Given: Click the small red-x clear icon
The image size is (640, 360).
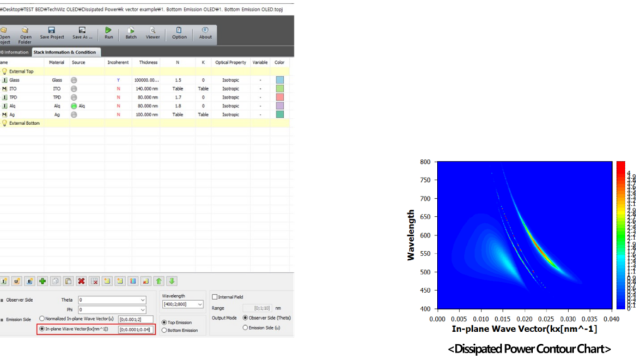Looking at the screenshot, I should click(94, 281).
